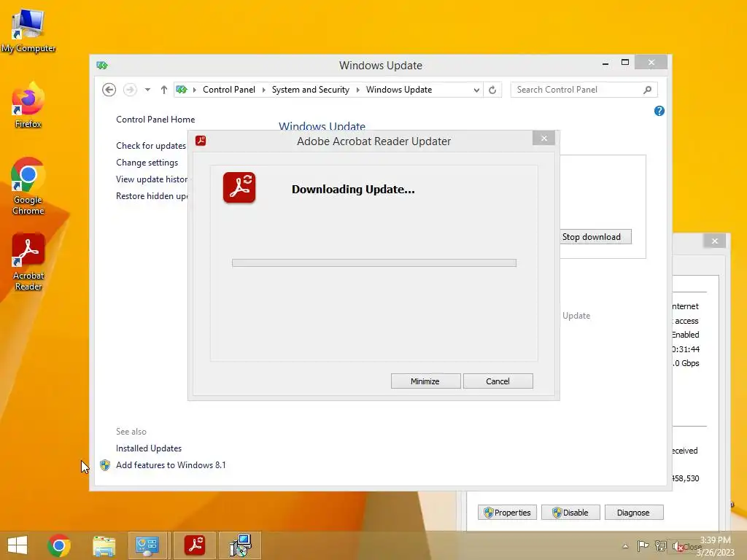Switch to Control Panel taskbar item

tap(147, 545)
